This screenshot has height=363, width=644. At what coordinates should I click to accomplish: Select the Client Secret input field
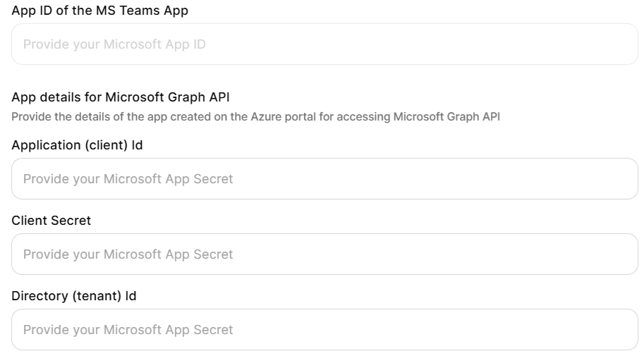324,254
